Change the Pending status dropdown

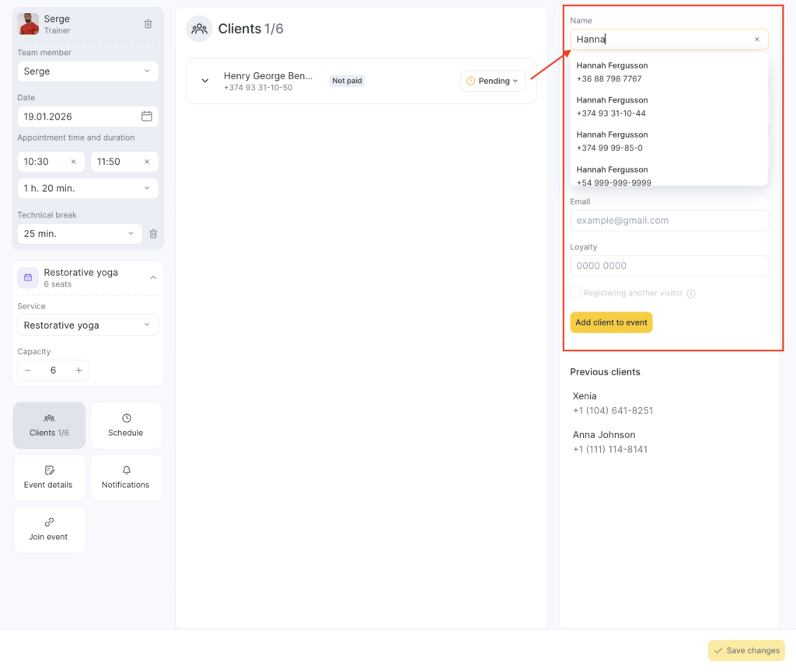tap(493, 81)
